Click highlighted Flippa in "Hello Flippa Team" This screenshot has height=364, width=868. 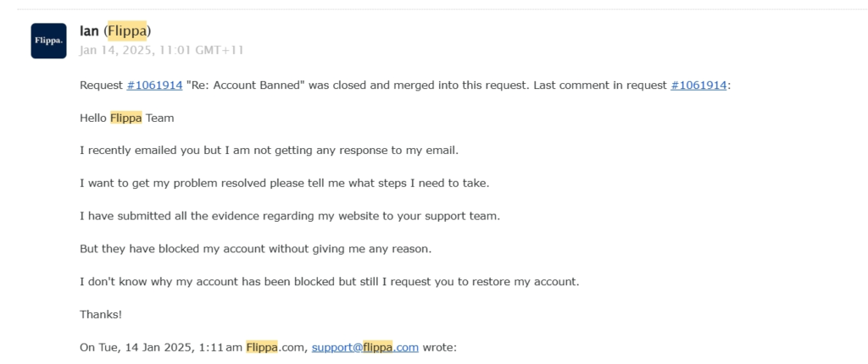[125, 119]
